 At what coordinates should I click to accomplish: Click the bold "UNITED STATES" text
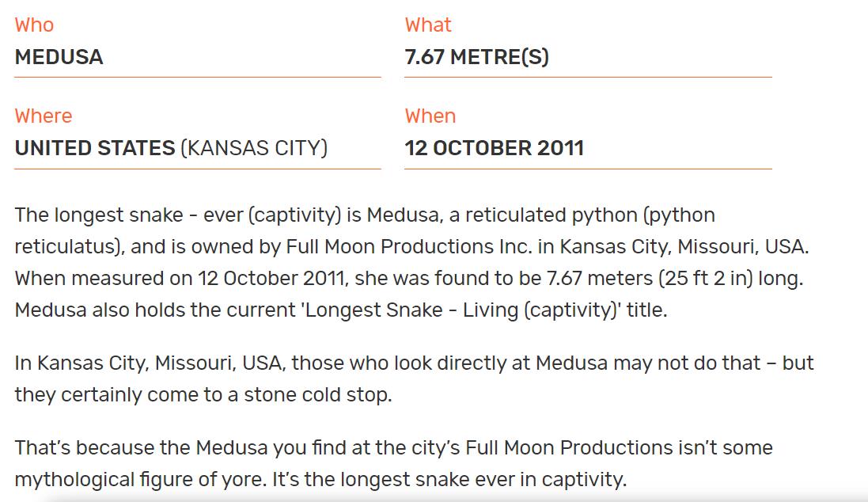[x=95, y=148]
